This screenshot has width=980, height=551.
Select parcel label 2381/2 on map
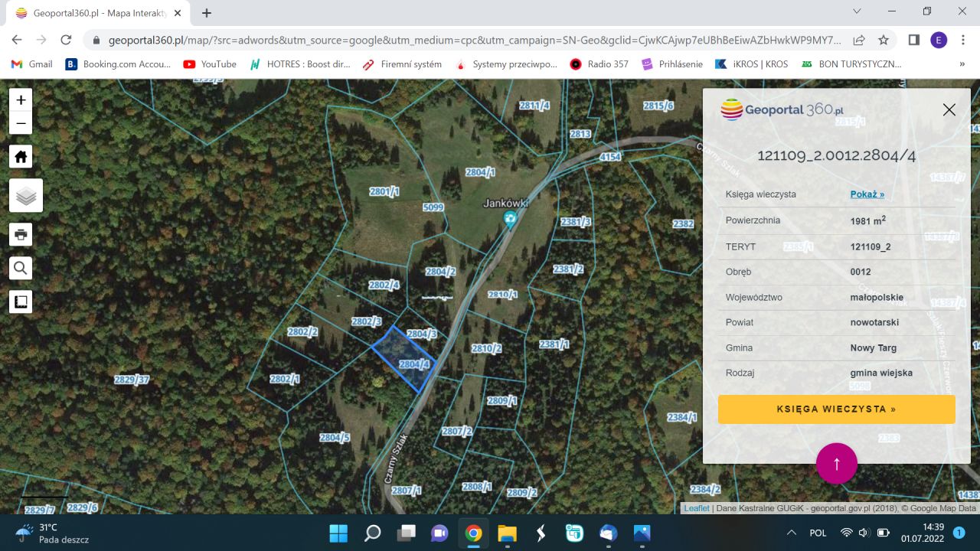tap(568, 269)
